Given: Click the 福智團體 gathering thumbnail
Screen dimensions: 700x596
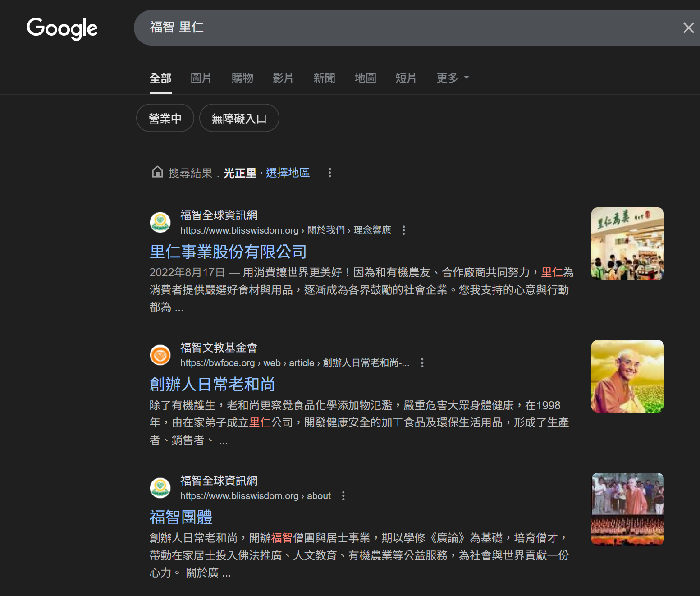Looking at the screenshot, I should pyautogui.click(x=627, y=509).
